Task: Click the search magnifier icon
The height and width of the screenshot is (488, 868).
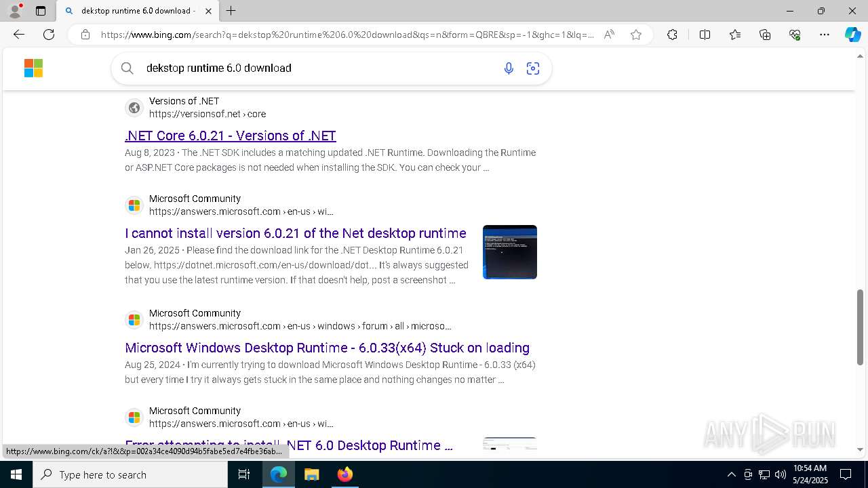Action: 127,68
